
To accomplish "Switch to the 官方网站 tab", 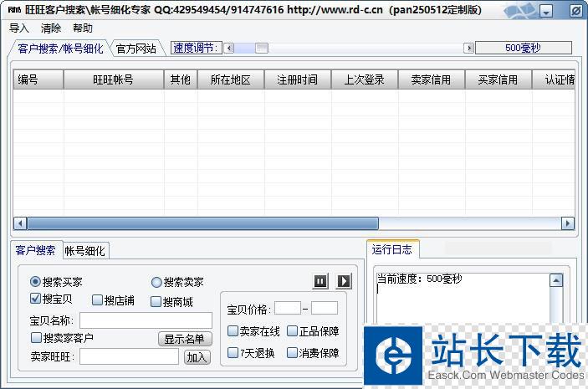I will tap(135, 49).
